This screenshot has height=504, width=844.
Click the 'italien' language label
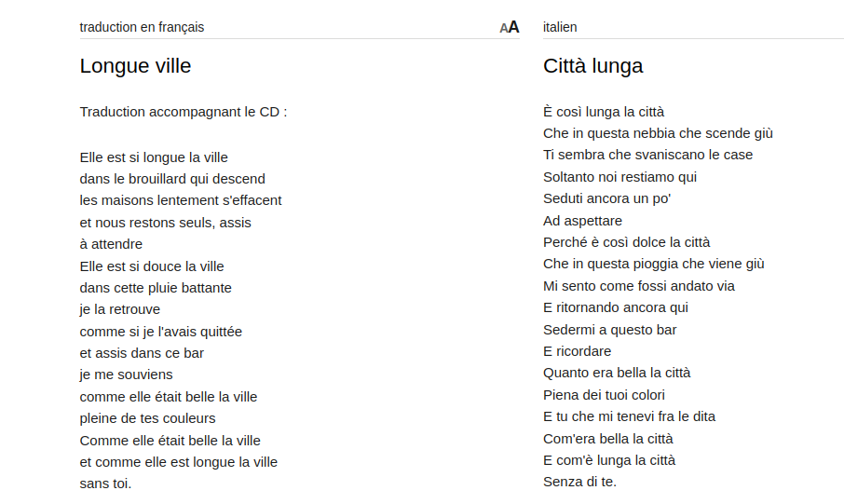(x=560, y=27)
